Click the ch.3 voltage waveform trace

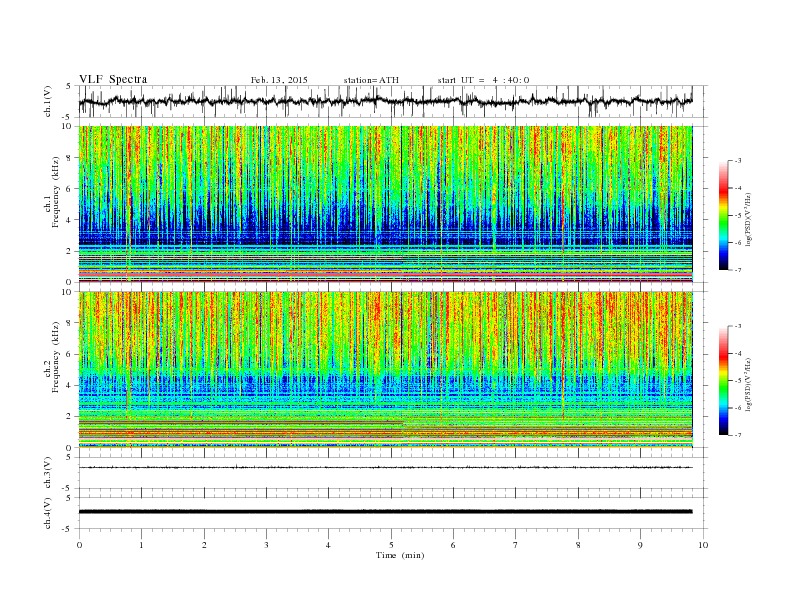pyautogui.click(x=385, y=468)
